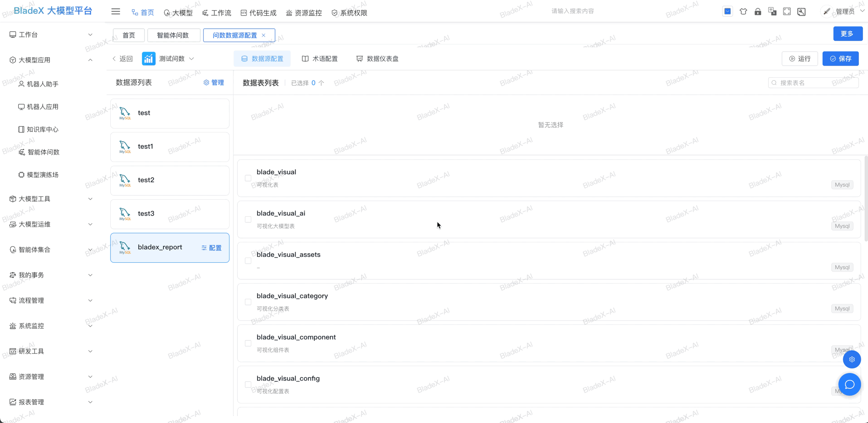Image resolution: width=868 pixels, height=423 pixels.
Task: Expand the 测试问数 dropdown arrow
Action: click(193, 59)
